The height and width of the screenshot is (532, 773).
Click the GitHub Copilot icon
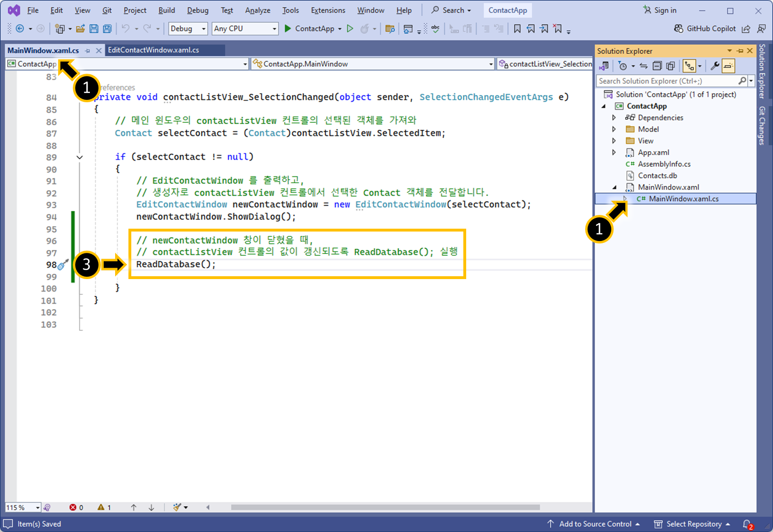(679, 29)
